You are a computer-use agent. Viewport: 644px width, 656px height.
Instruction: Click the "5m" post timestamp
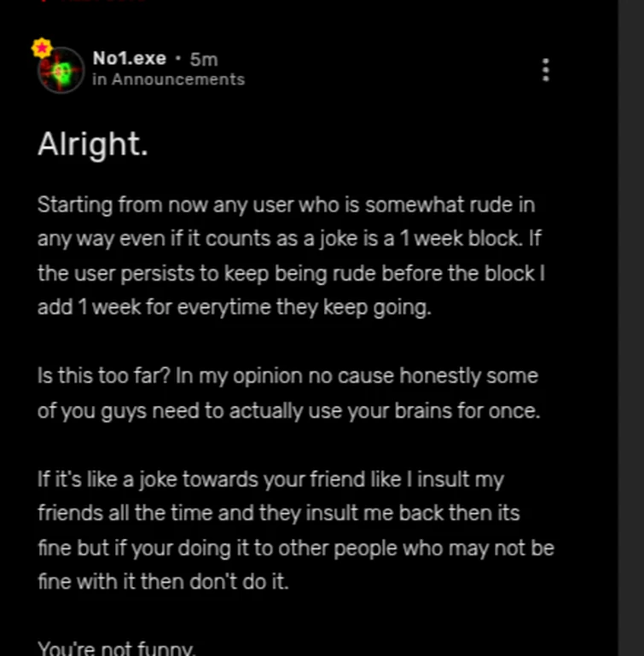click(204, 59)
